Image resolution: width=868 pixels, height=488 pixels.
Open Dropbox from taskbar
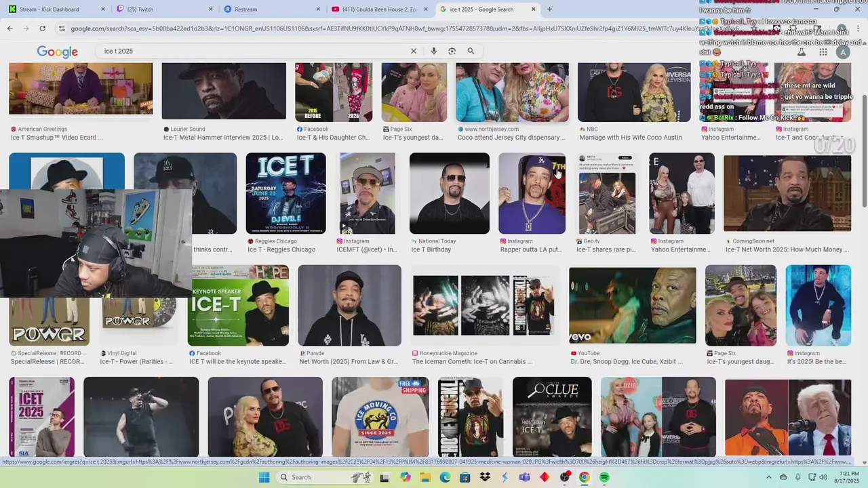(485, 477)
